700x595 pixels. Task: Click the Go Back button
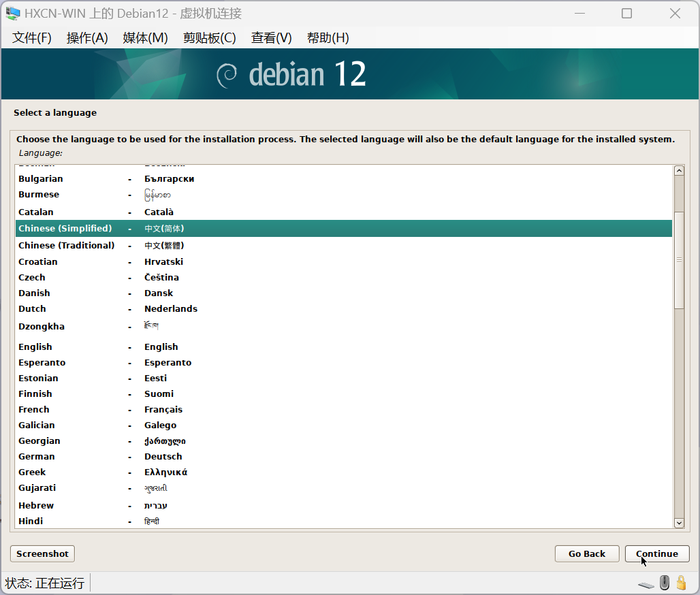(586, 553)
